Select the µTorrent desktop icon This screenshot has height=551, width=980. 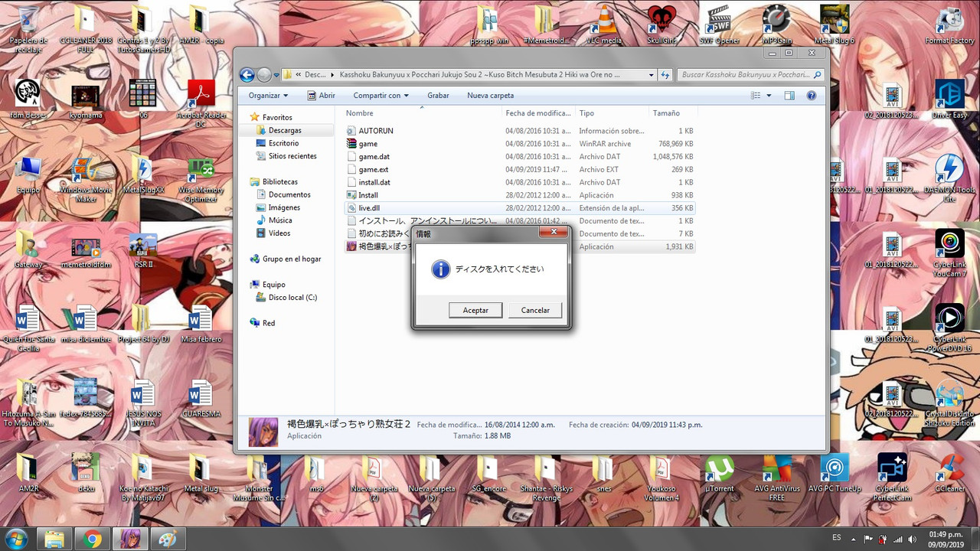click(719, 473)
